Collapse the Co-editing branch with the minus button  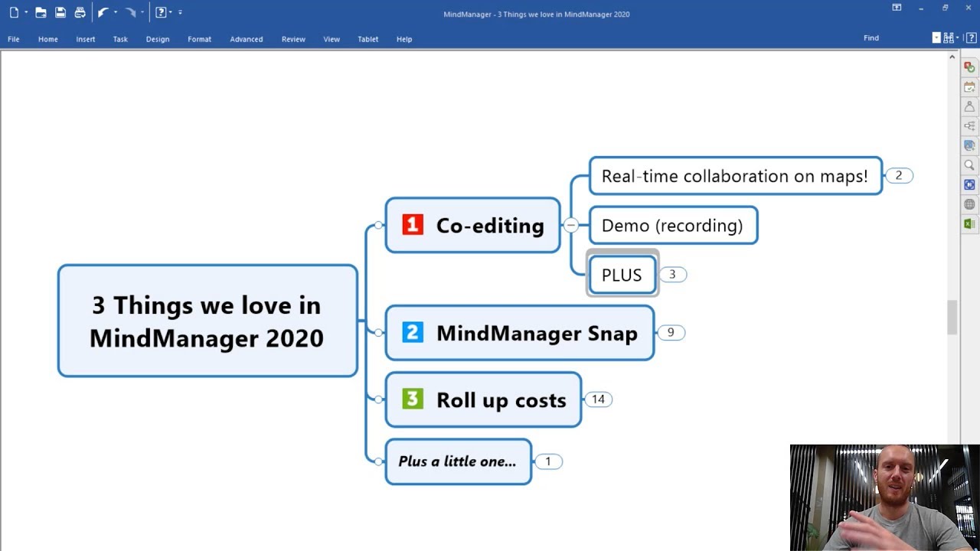coord(570,225)
